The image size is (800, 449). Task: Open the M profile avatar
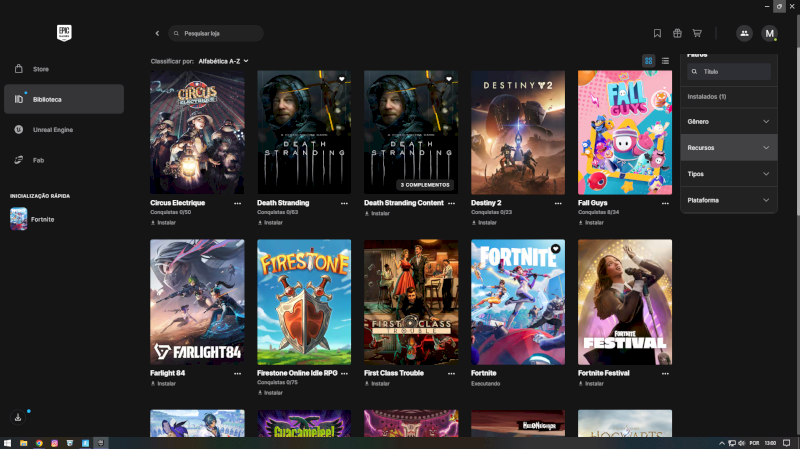tap(769, 33)
